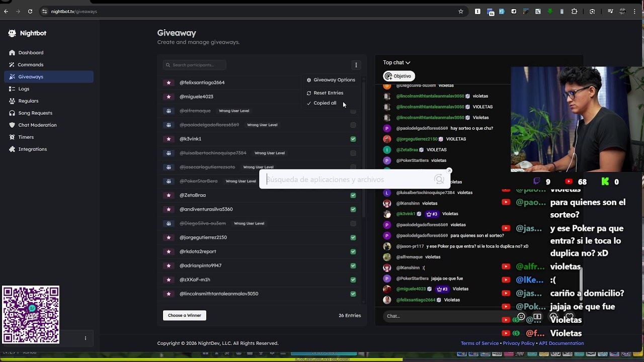
Task: Click the Wrong User Level tag for @paolodelgadoflores6569
Action: 262,125
